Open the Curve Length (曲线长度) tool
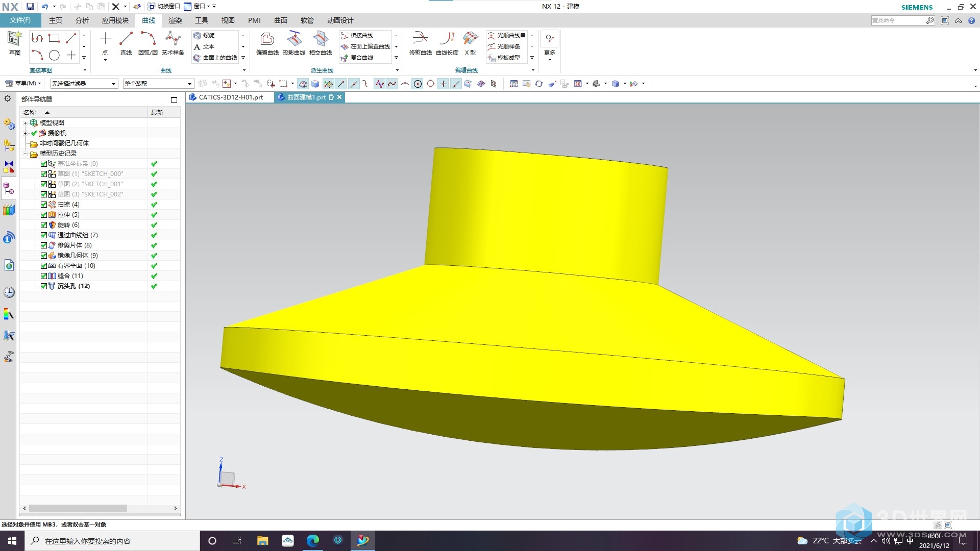980x551 pixels. coord(447,44)
